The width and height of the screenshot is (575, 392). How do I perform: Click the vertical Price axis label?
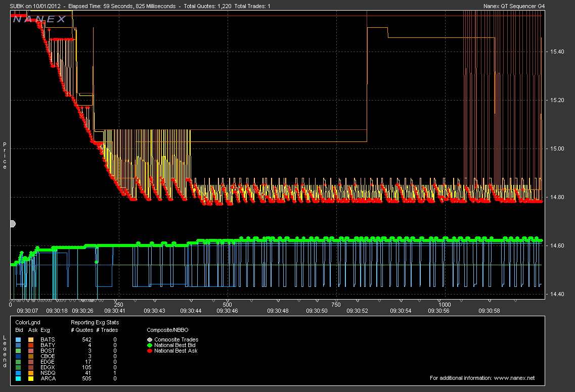(5, 156)
